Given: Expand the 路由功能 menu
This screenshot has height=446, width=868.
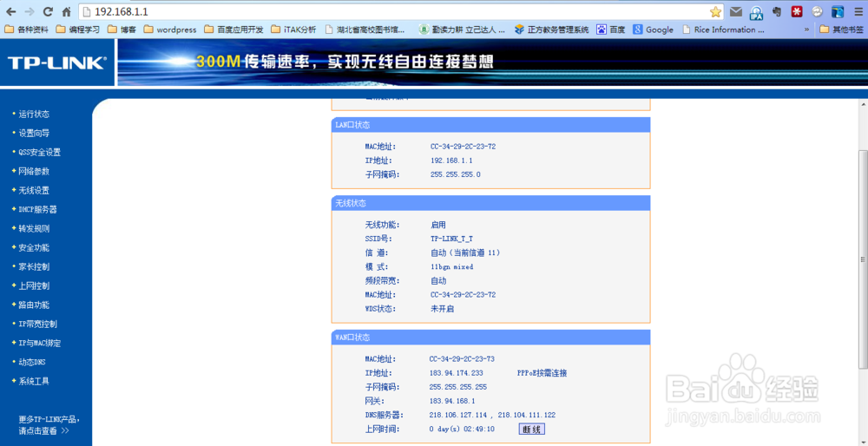Looking at the screenshot, I should 34,305.
